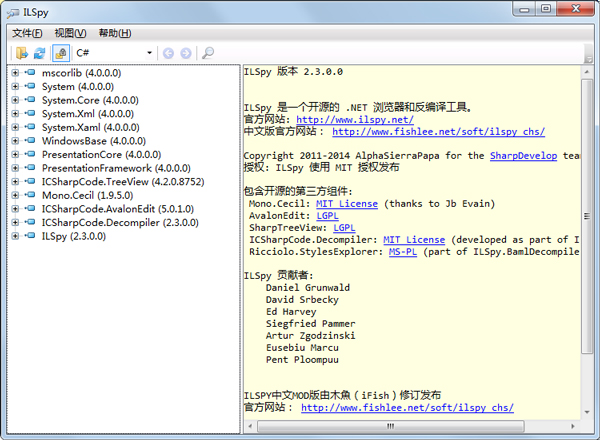The height and width of the screenshot is (440, 600).
Task: Click the Open assembly folder icon
Action: pos(22,53)
